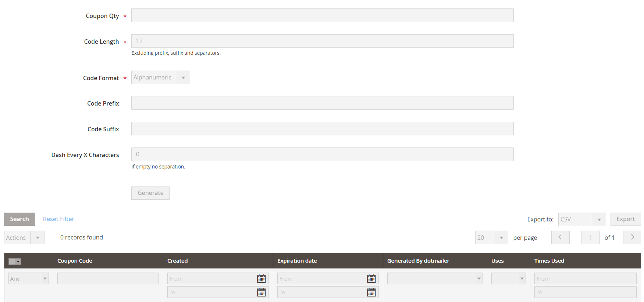Screen dimensions: 644x302
Task: Open the Any filter dropdown
Action: (x=29, y=278)
